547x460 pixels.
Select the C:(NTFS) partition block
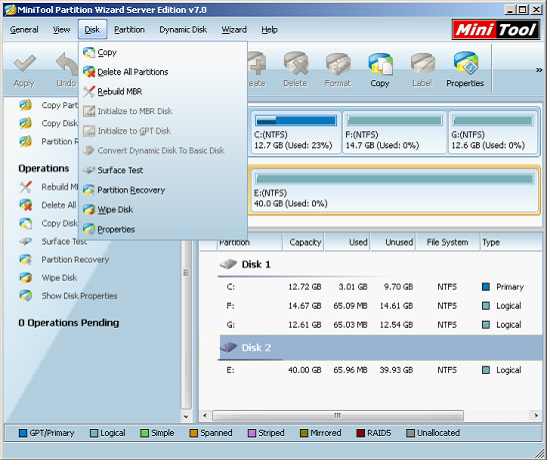click(295, 132)
